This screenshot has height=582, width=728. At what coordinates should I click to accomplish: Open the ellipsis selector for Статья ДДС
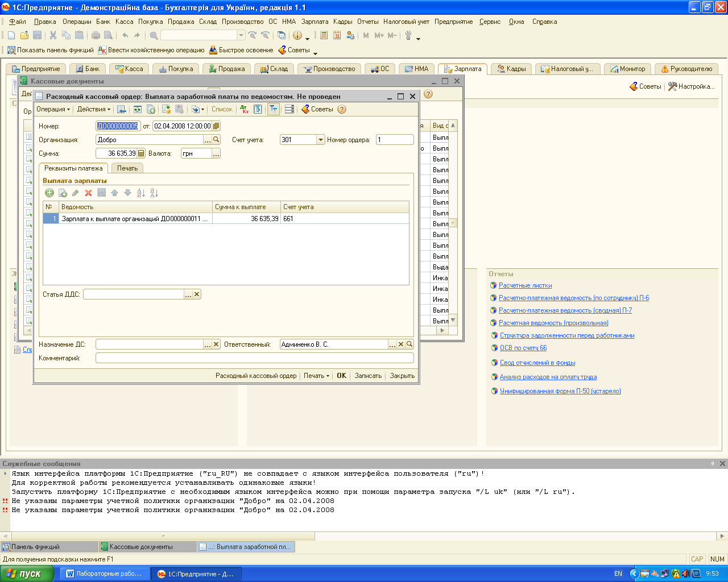(188, 294)
